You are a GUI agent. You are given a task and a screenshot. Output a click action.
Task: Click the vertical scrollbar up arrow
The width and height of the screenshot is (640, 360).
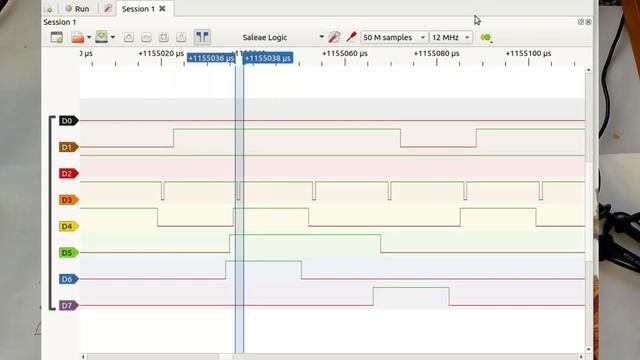pyautogui.click(x=588, y=70)
